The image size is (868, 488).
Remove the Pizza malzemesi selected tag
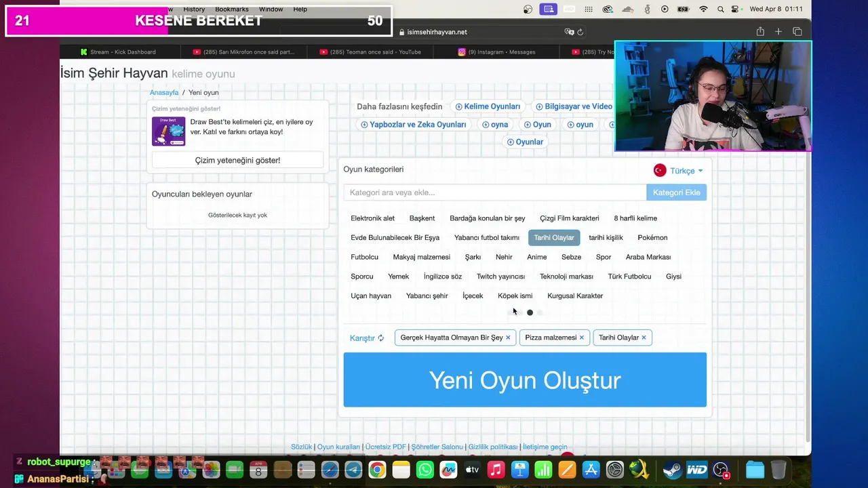[582, 338]
